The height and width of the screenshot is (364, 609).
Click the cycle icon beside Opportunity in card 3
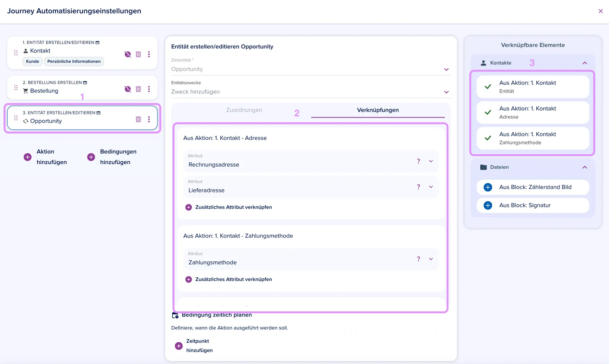click(26, 121)
